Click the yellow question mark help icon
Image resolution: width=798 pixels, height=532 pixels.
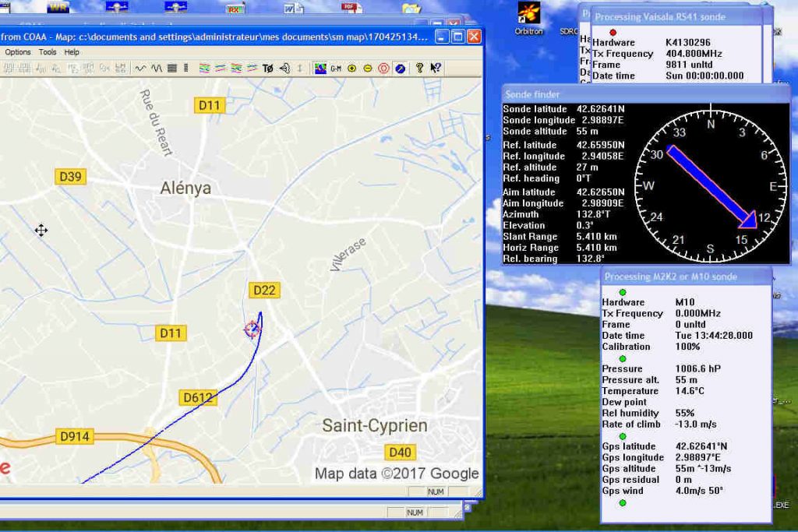click(x=419, y=68)
